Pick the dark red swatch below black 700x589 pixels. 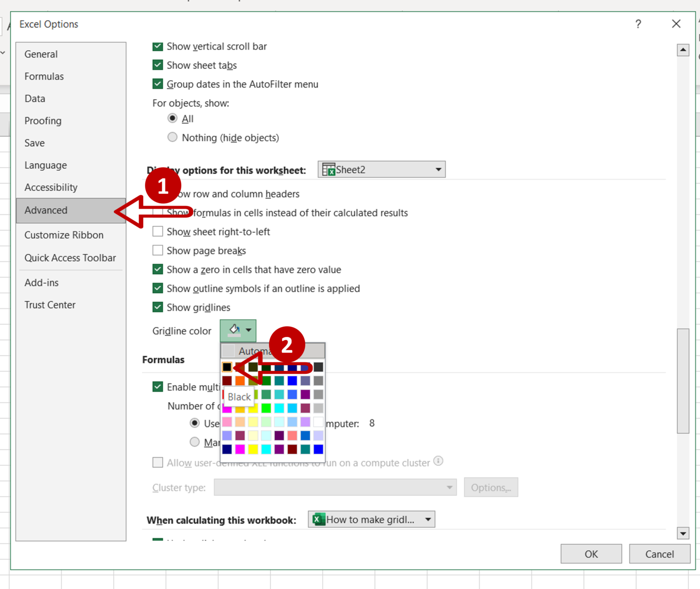coord(227,380)
